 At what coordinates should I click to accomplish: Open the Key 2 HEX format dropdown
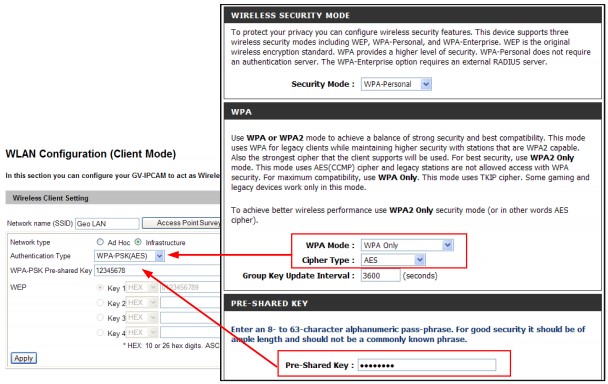(x=142, y=303)
